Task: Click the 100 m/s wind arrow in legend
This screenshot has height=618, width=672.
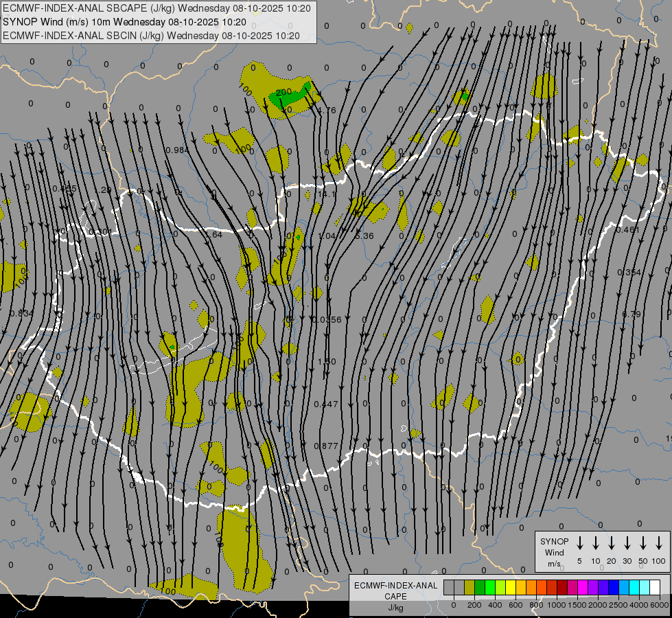Action: 659,543
